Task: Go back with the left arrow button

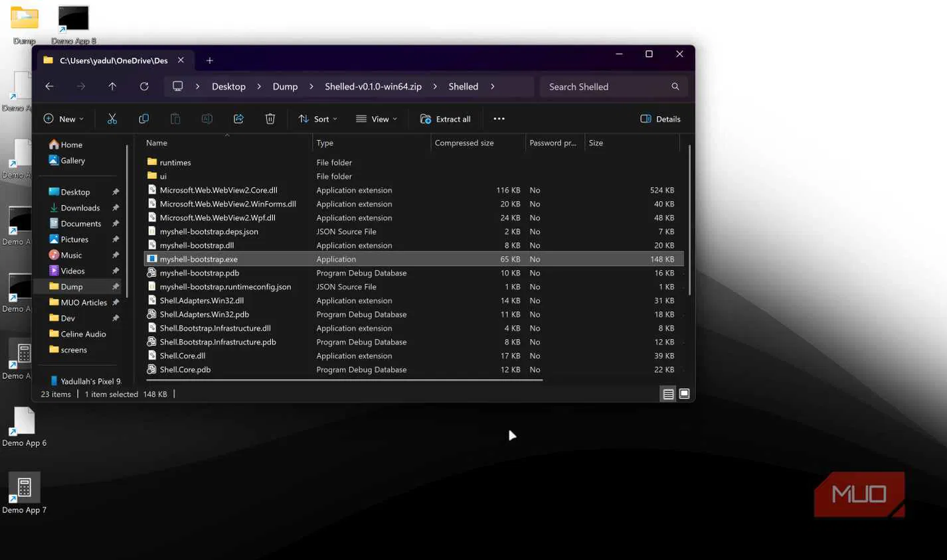Action: (49, 86)
